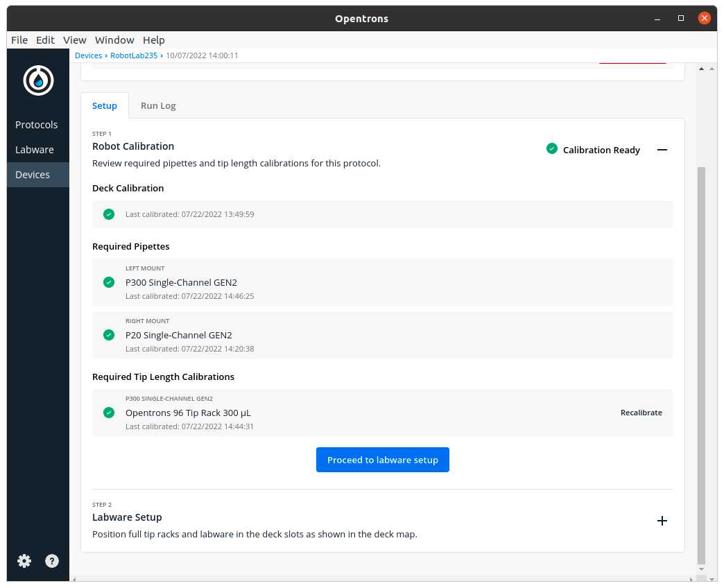Click the LEFT MOUNT label
724x588 pixels.
coord(145,268)
